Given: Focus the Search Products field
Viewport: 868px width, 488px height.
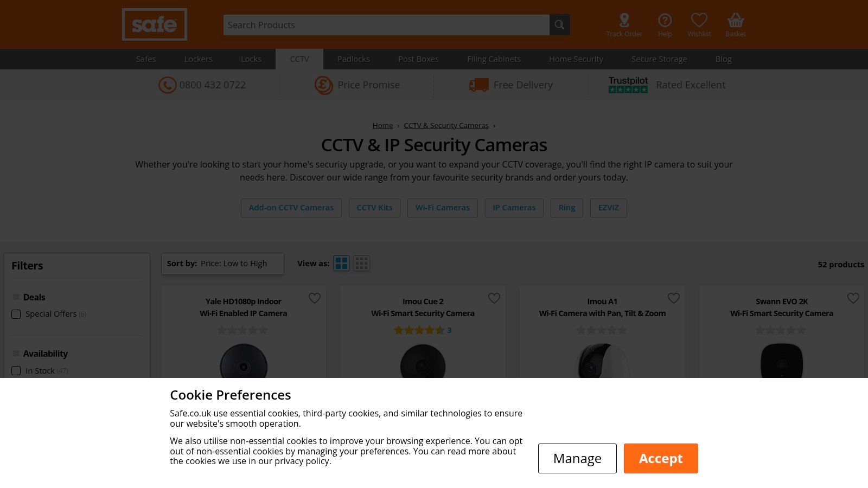Looking at the screenshot, I should point(386,25).
